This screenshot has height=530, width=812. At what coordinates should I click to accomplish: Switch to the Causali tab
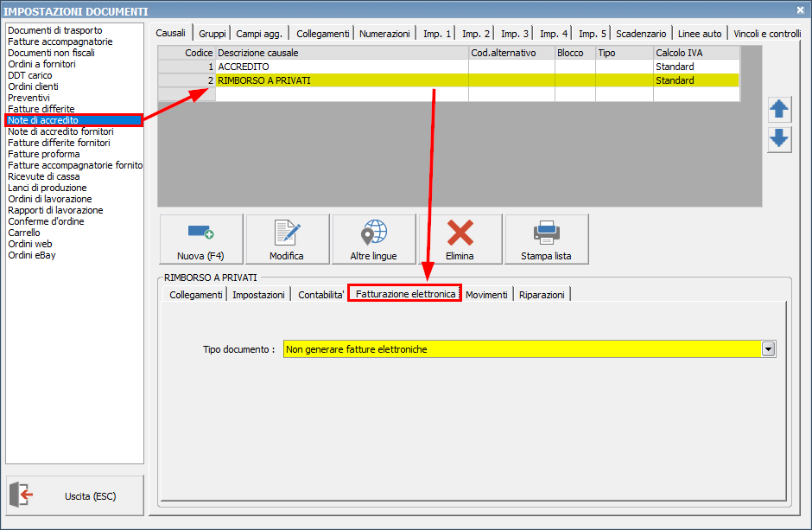pyautogui.click(x=170, y=33)
